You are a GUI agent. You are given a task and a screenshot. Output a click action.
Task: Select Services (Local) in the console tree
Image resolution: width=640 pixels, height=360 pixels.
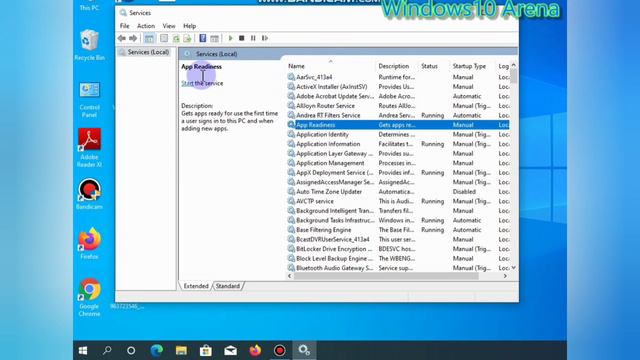144,52
